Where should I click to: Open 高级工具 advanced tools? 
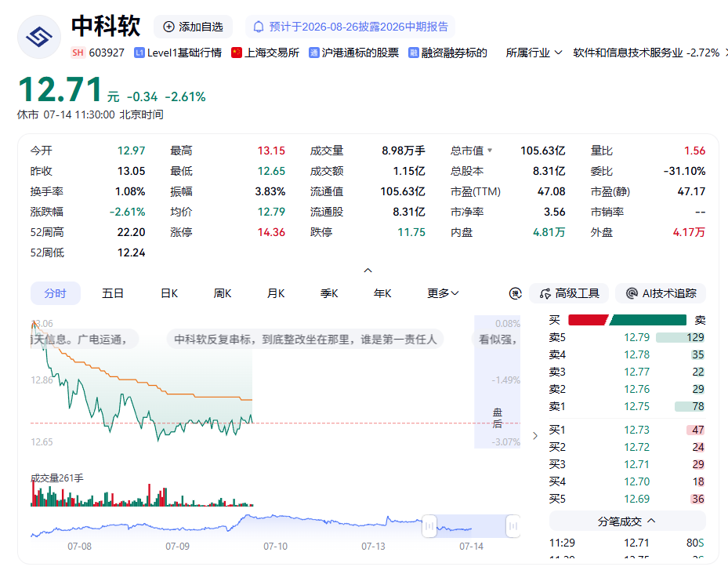[x=569, y=293]
